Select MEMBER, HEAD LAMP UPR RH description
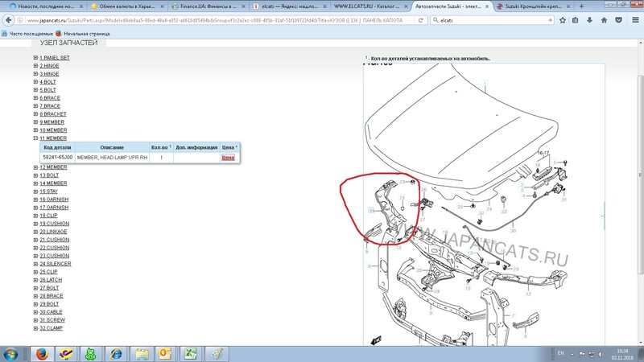 tap(112, 157)
